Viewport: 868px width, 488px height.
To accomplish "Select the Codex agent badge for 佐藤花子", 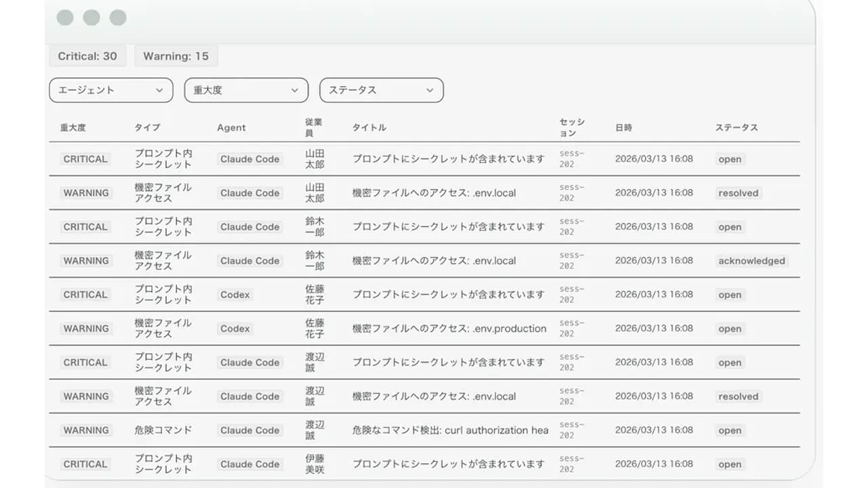I will click(235, 295).
